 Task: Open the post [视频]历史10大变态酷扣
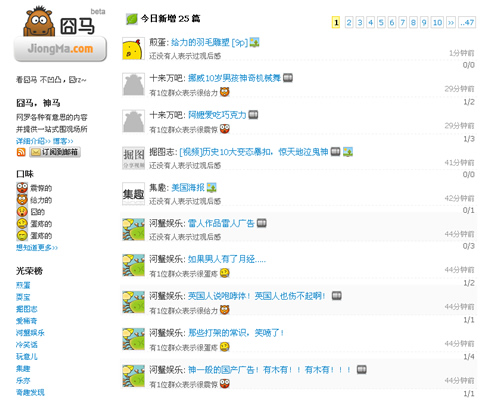(254, 152)
